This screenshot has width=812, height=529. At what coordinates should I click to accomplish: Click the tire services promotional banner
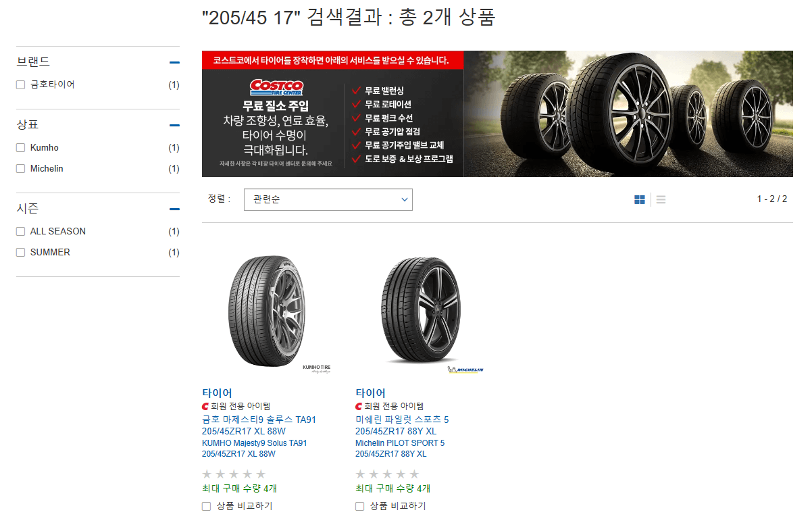(x=497, y=114)
